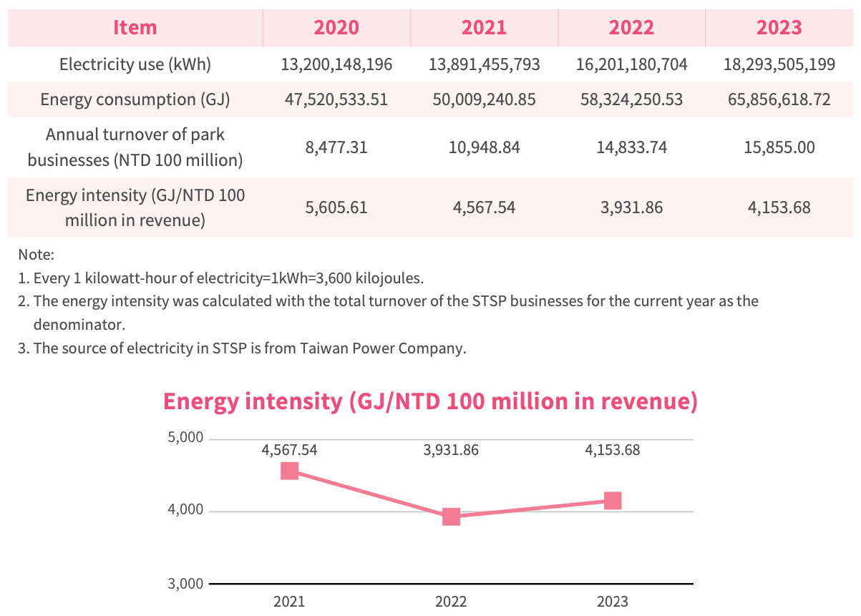Viewport: 861px width, 616px height.
Task: Click the 2023 data point marker on chart
Action: click(x=613, y=500)
